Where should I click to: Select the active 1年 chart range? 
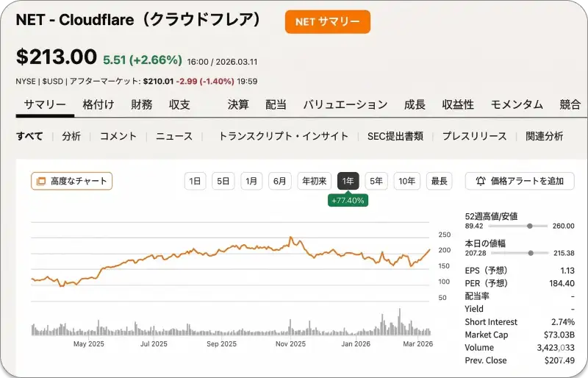[348, 182]
